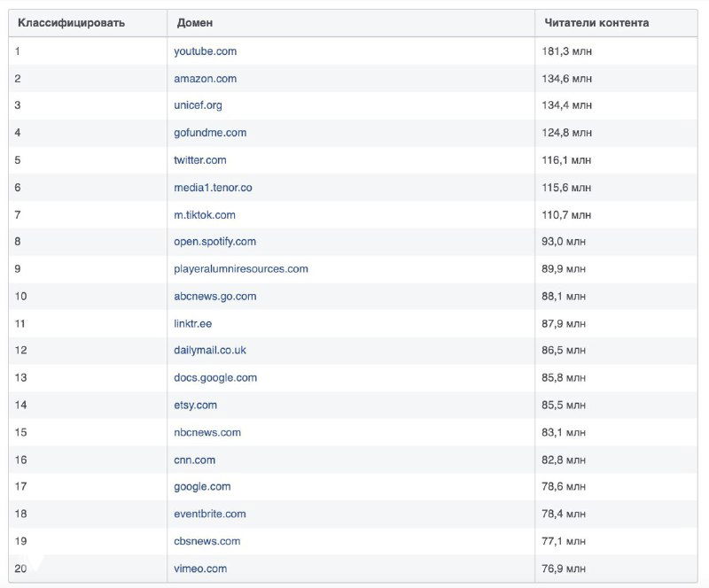Click media1.tenor.co domain link

(213, 188)
